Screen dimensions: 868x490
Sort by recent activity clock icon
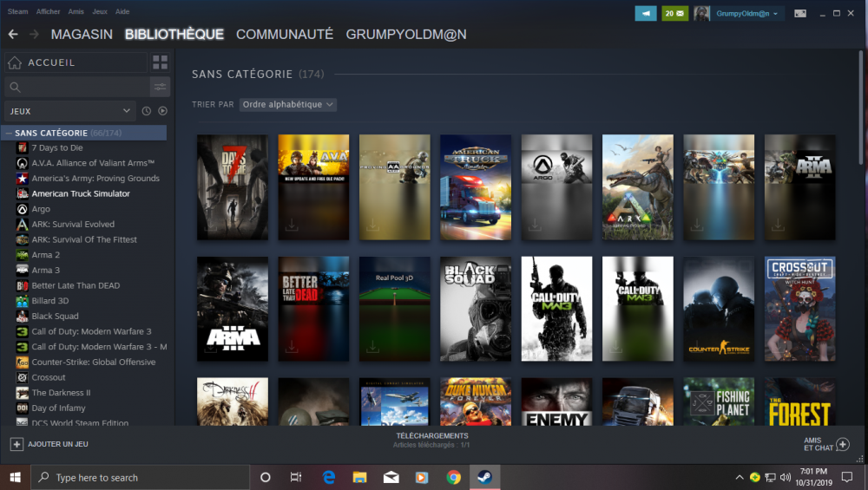146,111
